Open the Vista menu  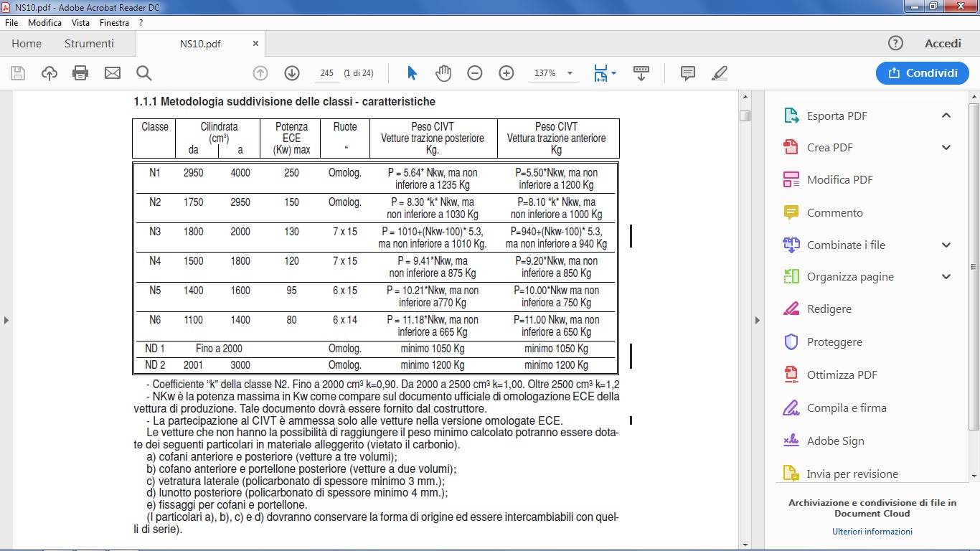click(x=80, y=23)
